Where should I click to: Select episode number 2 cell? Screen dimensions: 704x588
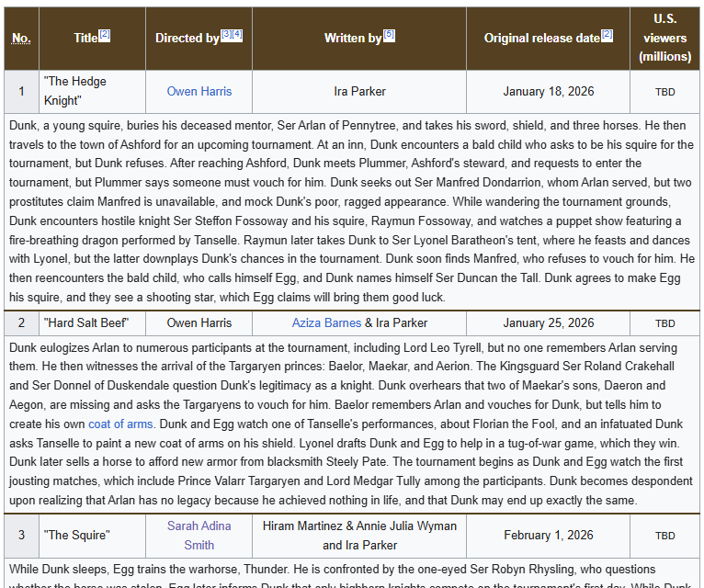click(x=21, y=323)
